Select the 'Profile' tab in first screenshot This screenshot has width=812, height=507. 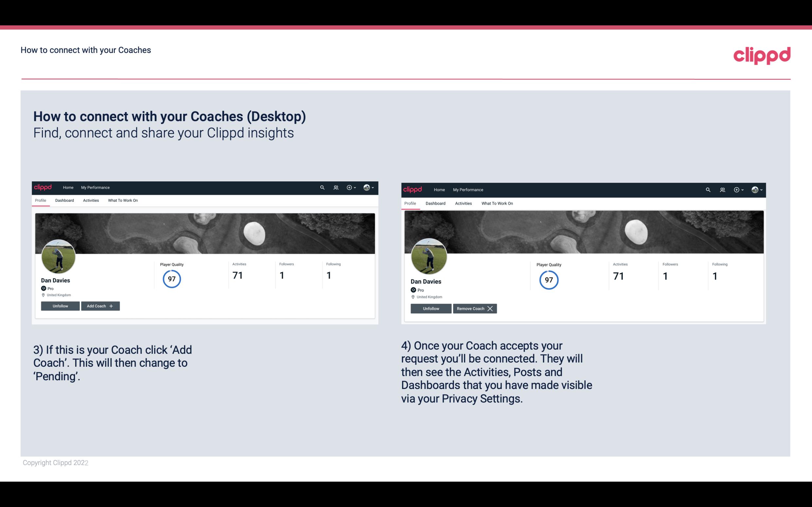40,200
